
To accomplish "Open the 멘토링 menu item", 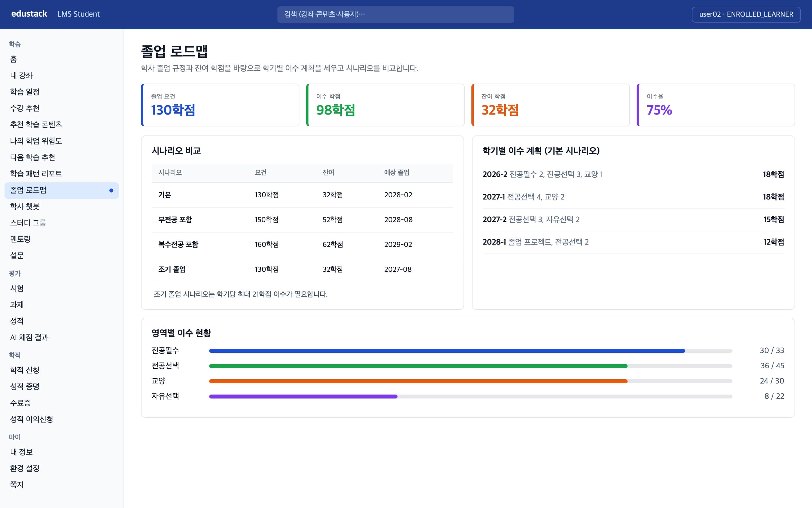I will tap(62, 239).
